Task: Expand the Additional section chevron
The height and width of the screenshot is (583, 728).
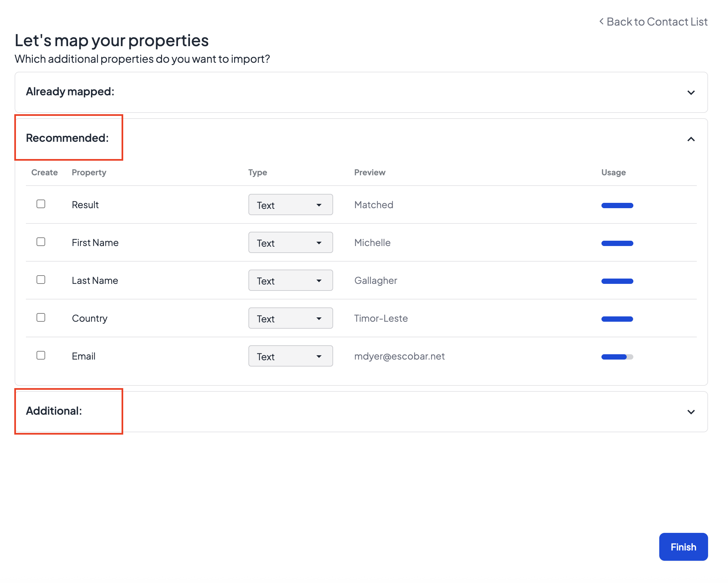Action: click(x=690, y=412)
